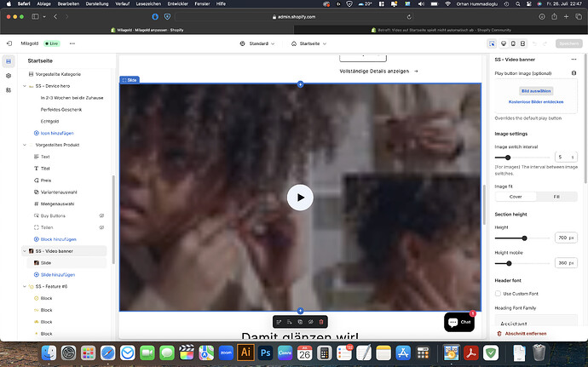This screenshot has width=588, height=367.
Task: Duplicate section via floating toolbar
Action: click(300, 322)
